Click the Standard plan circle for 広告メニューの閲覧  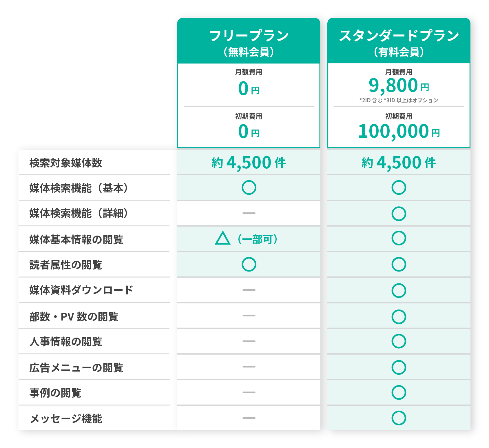click(399, 367)
